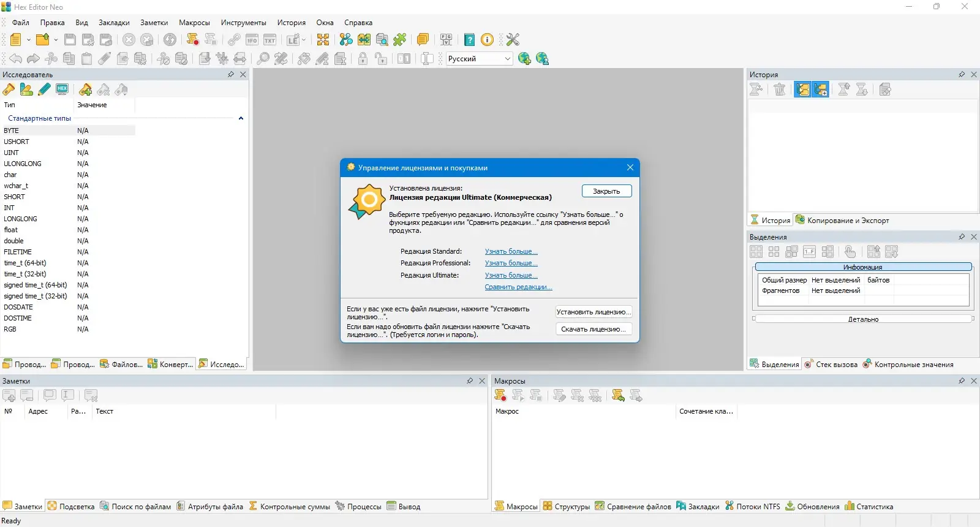
Task: Click the orange full-screen arrows icon
Action: (323, 40)
